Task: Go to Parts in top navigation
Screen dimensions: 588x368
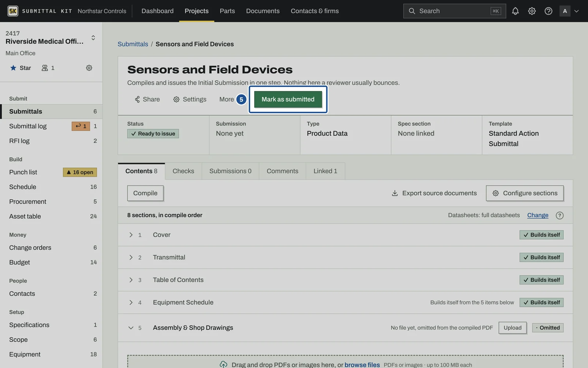Action: [x=227, y=11]
